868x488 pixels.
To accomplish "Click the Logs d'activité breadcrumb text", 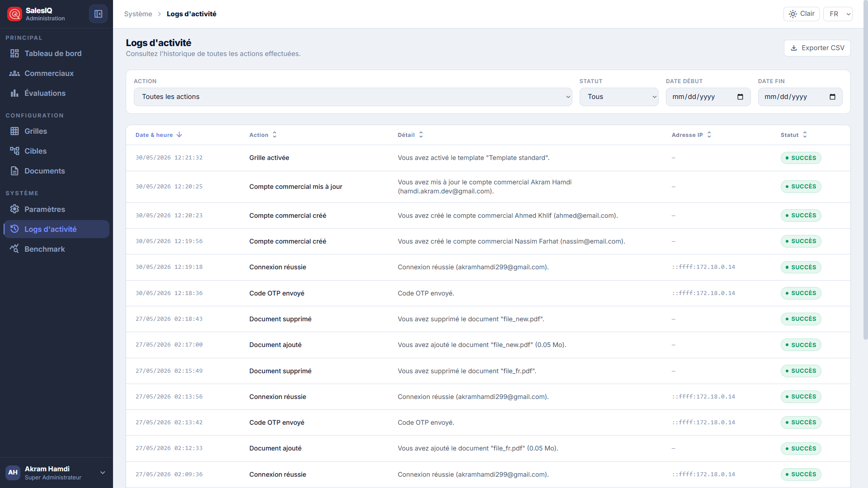I will (191, 14).
